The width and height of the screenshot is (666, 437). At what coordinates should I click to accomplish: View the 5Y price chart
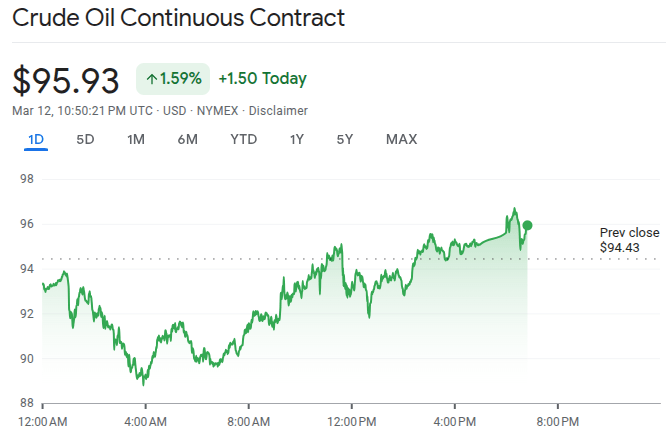344,140
